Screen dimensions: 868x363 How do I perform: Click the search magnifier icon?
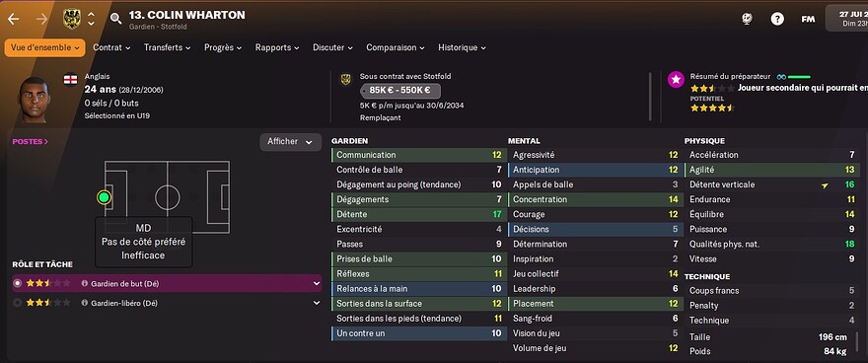pyautogui.click(x=115, y=19)
